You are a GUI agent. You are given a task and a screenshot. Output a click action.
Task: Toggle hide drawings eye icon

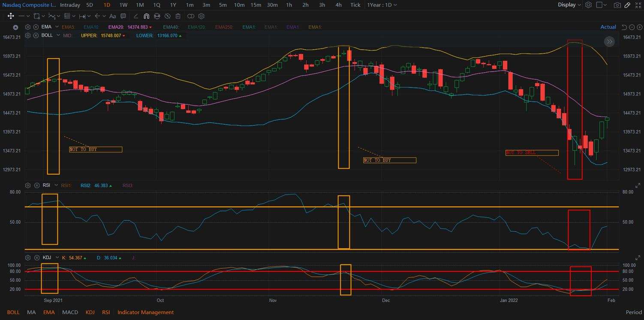(x=167, y=16)
